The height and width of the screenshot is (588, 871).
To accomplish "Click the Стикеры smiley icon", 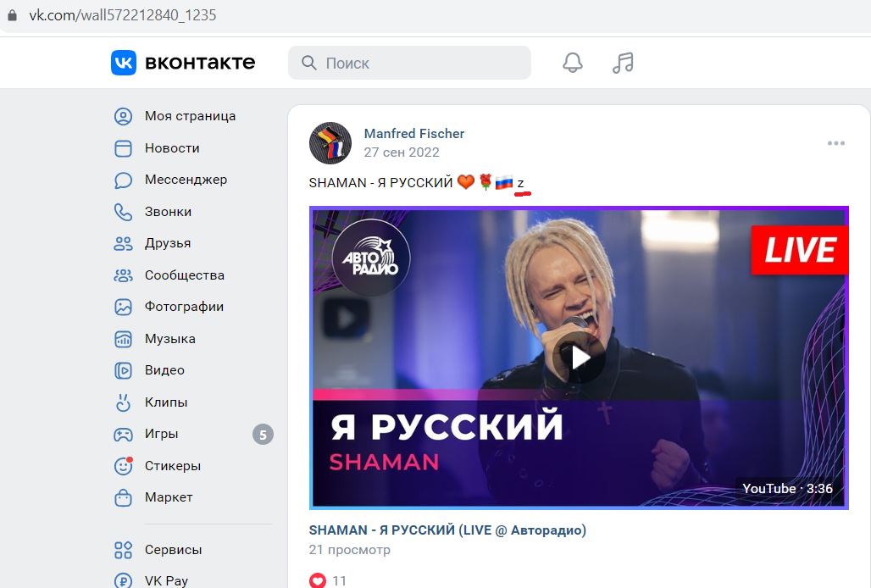I will tap(123, 466).
